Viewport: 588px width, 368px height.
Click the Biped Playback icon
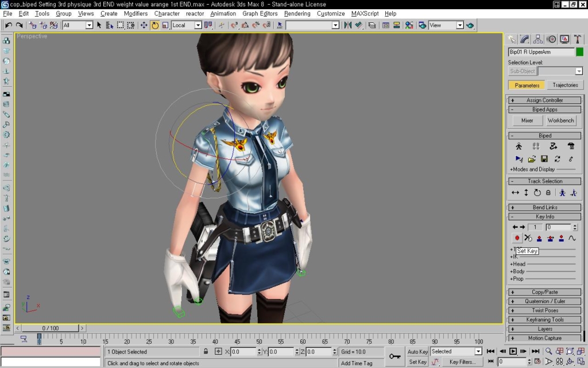click(519, 159)
